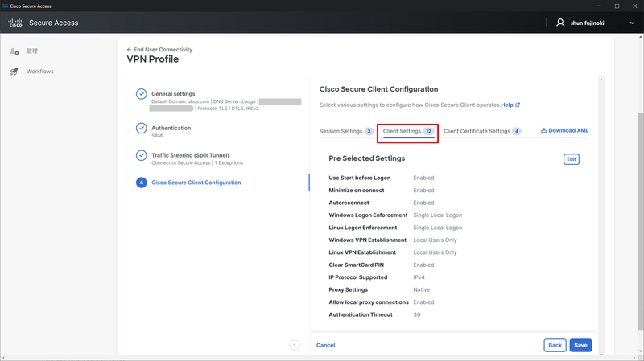Click Pre Selected Settings heading
The width and height of the screenshot is (644, 361).
click(367, 158)
